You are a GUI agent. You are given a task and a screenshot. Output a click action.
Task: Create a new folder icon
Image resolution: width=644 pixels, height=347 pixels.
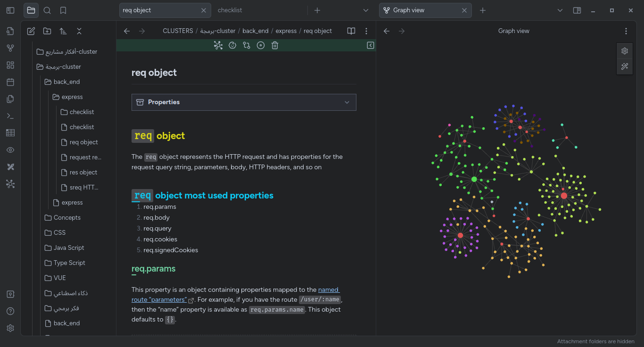tap(47, 31)
